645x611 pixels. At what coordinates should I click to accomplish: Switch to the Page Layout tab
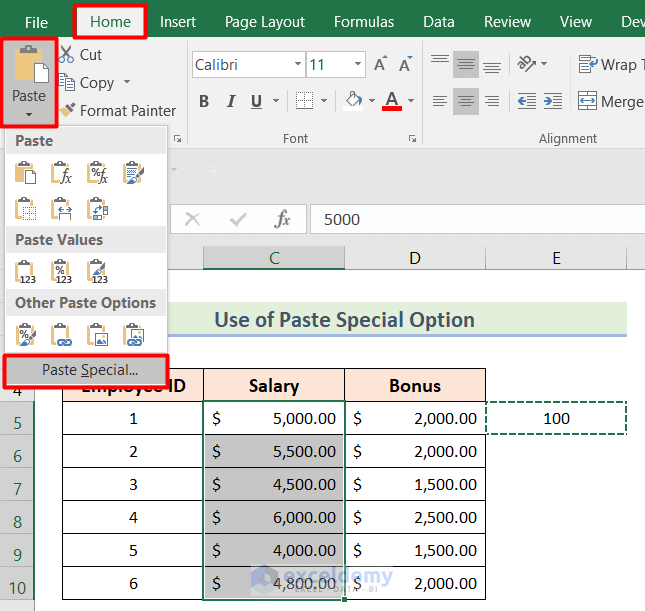[x=265, y=22]
